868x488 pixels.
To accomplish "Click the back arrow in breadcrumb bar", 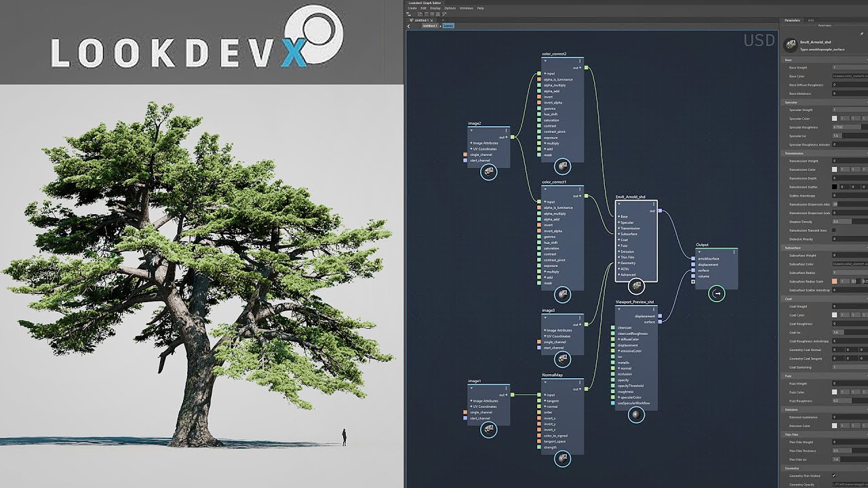I will tap(408, 26).
